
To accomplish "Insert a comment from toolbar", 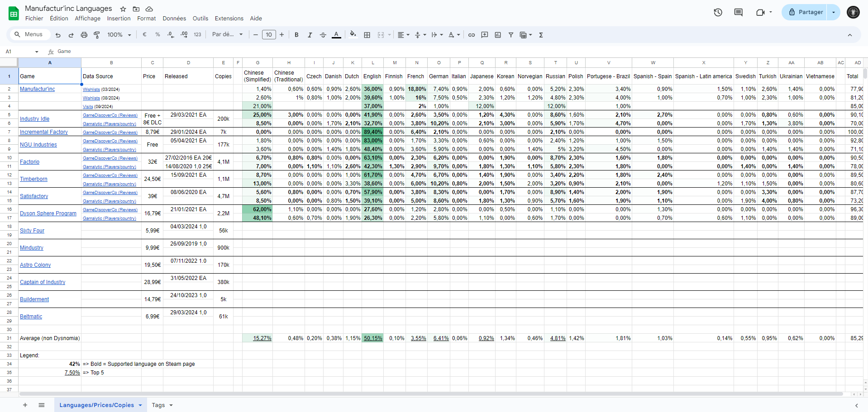I will (485, 35).
